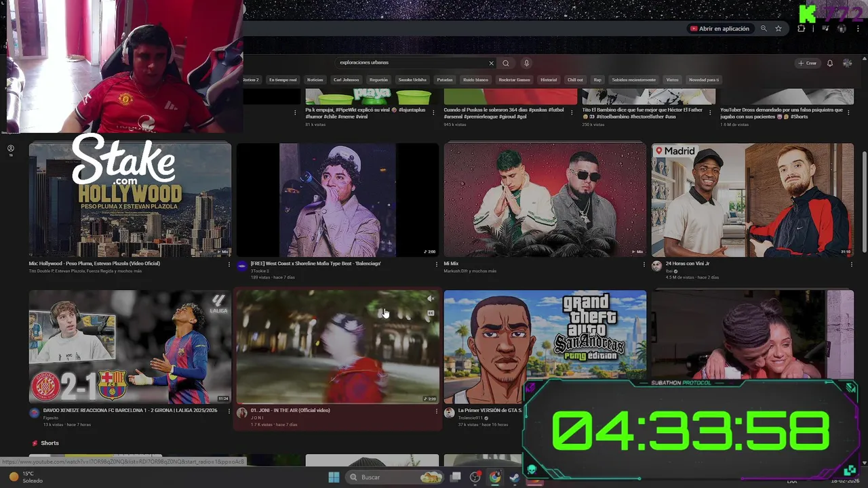Image resolution: width=868 pixels, height=488 pixels.
Task: Open '[FREE] West Coast x Shoreline Mafia' title
Action: click(316, 264)
